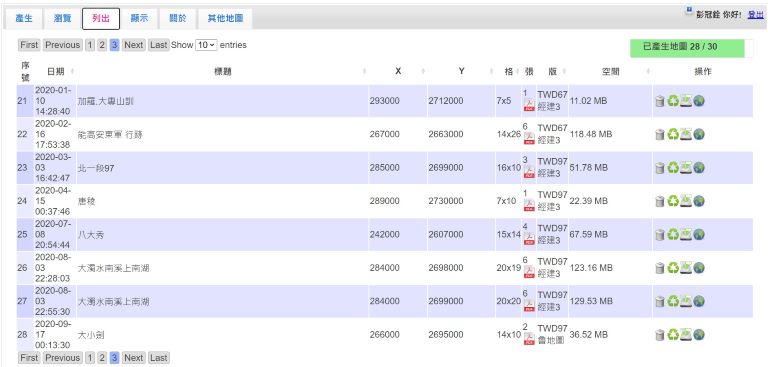Viewport: 768px width, 367px height.
Task: Click the Previous button above the table
Action: (62, 45)
